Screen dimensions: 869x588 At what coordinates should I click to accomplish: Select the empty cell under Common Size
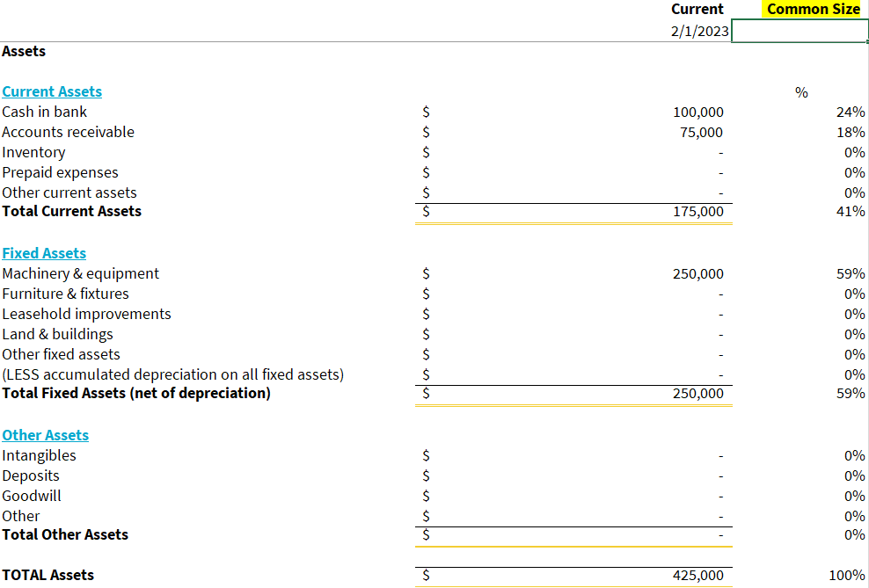pos(799,30)
